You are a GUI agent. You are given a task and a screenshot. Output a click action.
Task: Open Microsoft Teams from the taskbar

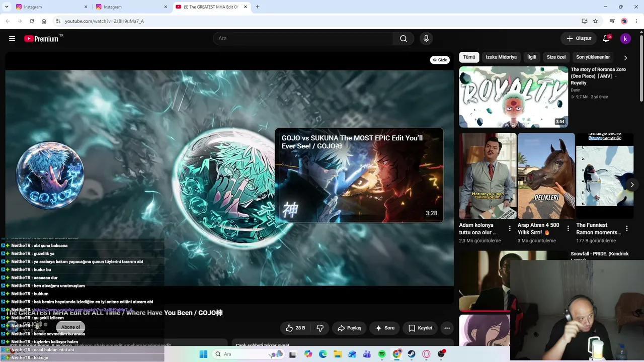click(367, 354)
